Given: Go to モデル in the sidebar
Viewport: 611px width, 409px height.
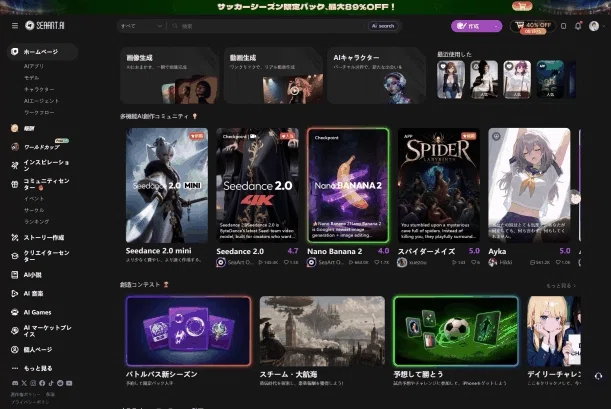Looking at the screenshot, I should [x=32, y=78].
